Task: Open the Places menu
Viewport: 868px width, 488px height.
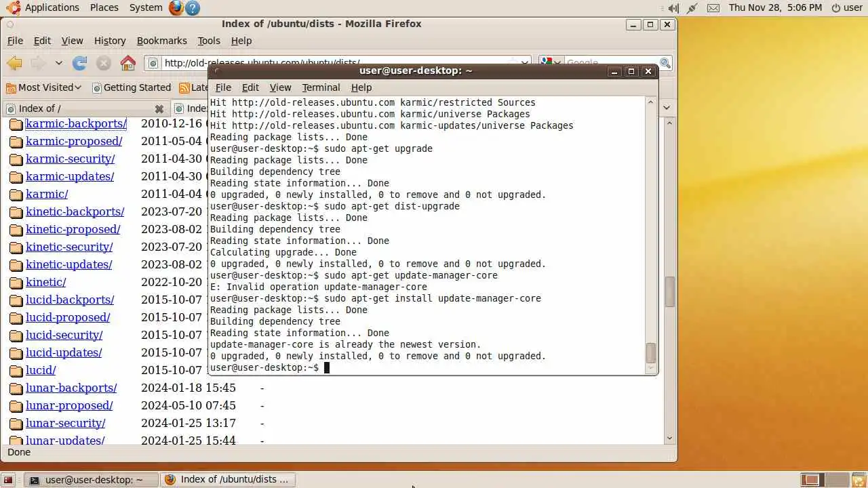Action: (x=104, y=7)
